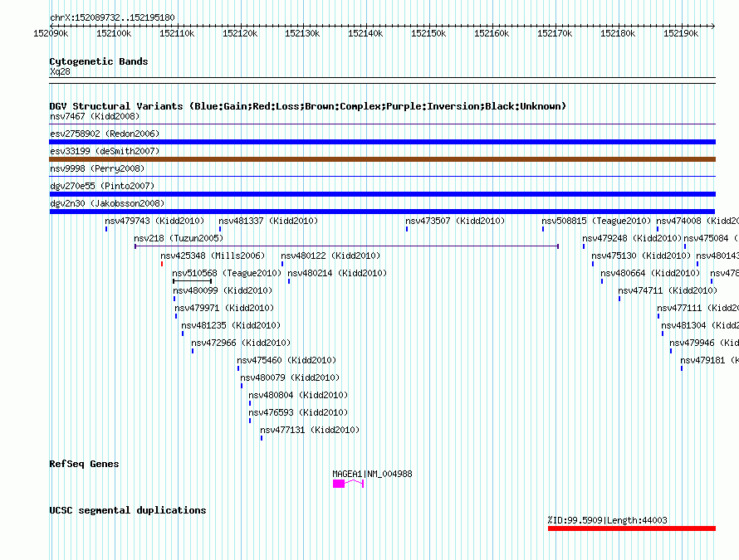The image size is (739, 560).
Task: Click the RefSeq Genes track title
Action: (84, 464)
